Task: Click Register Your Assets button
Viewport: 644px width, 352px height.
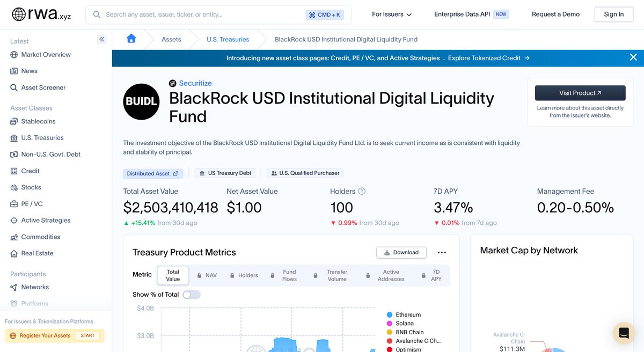Action: coord(55,336)
